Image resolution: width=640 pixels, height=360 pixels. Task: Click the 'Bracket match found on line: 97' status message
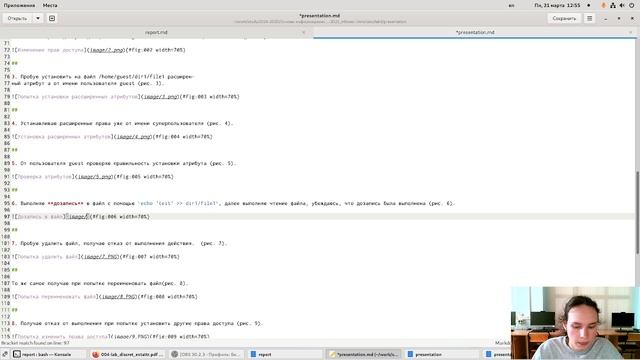coord(35,343)
